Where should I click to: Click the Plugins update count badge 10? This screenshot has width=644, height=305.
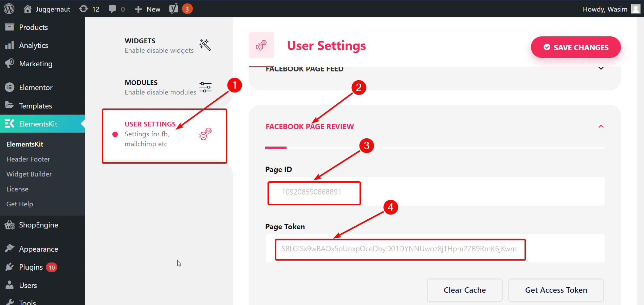[x=52, y=267]
